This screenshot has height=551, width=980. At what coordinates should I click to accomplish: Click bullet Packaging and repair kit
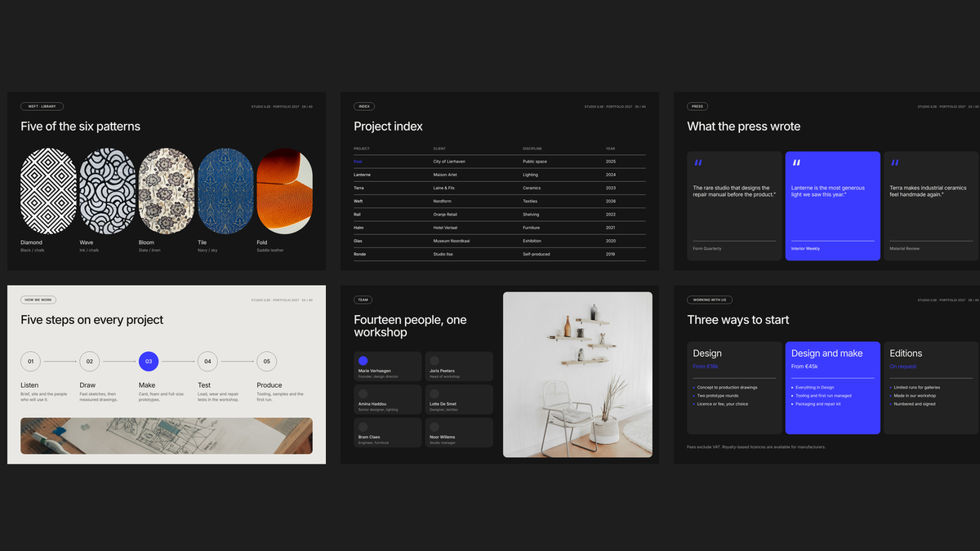[x=817, y=404]
